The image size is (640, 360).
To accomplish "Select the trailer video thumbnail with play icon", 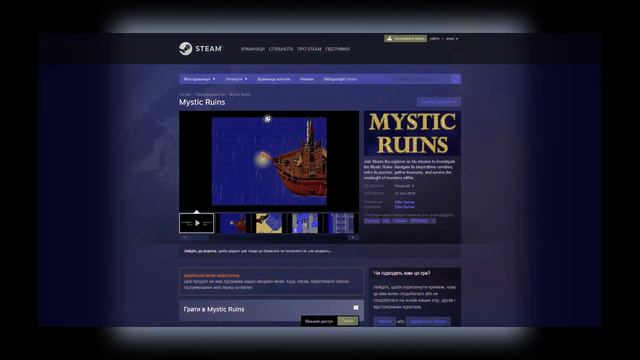I will [x=197, y=223].
